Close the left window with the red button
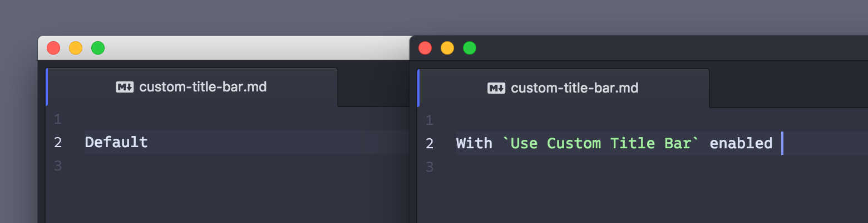The height and width of the screenshot is (223, 868). click(53, 48)
